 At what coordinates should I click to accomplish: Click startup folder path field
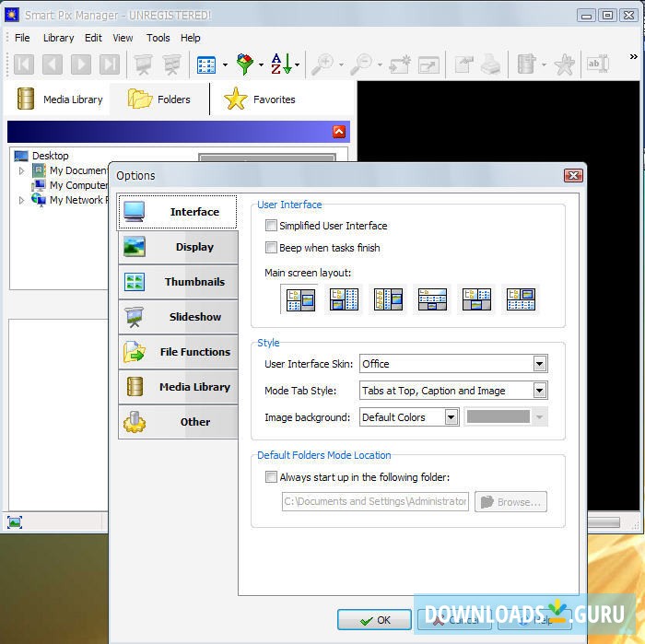tap(375, 502)
